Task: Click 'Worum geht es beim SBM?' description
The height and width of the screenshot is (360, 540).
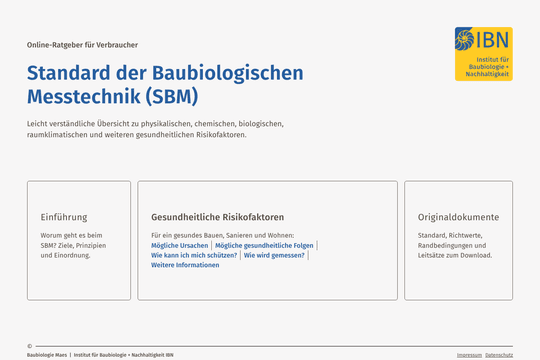Action: click(73, 245)
